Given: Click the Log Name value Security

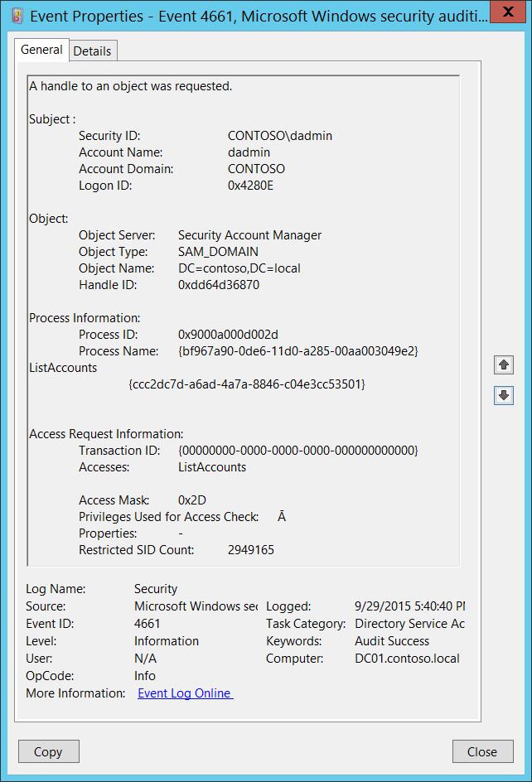Looking at the screenshot, I should 156,589.
